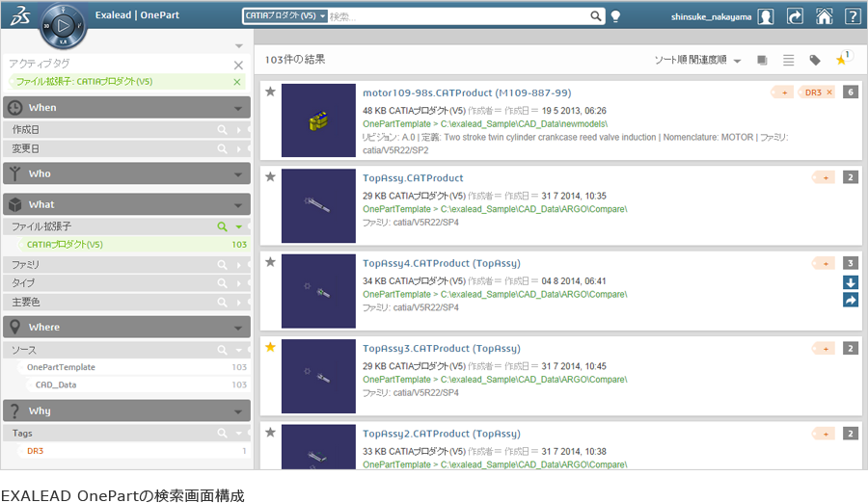The height and width of the screenshot is (503, 868).
Task: Favorite TopAssy.CATProduct with star
Action: [x=270, y=177]
